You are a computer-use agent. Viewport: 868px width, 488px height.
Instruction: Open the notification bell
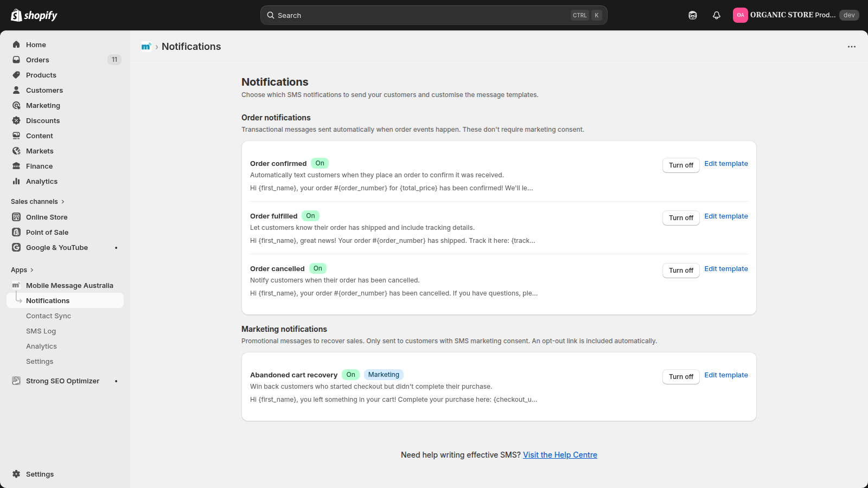(716, 15)
